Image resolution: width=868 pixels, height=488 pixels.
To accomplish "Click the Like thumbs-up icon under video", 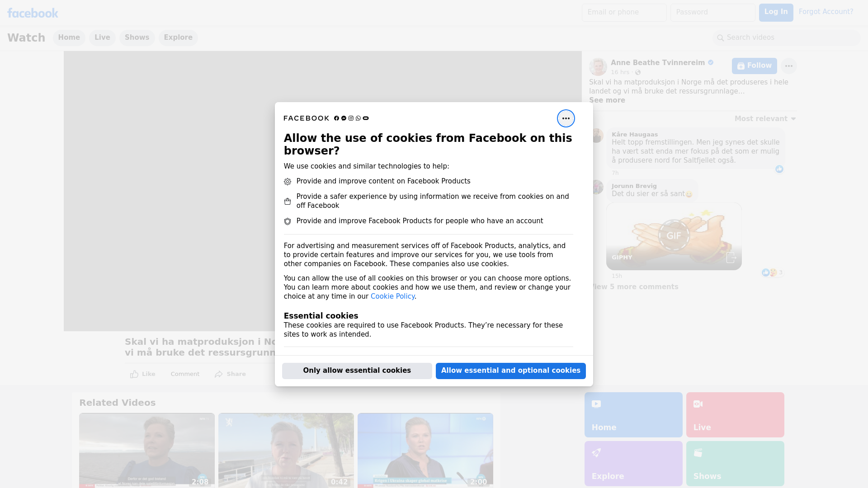I will click(x=134, y=374).
